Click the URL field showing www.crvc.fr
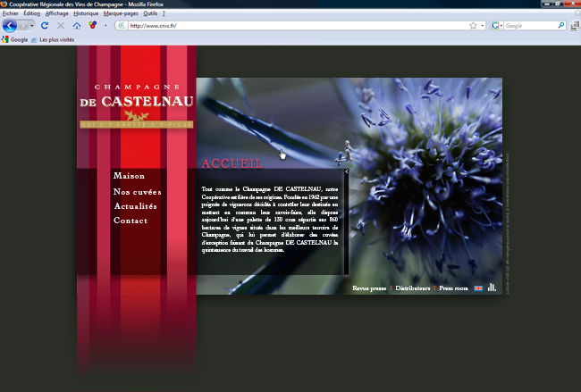581x392 pixels. 298,26
